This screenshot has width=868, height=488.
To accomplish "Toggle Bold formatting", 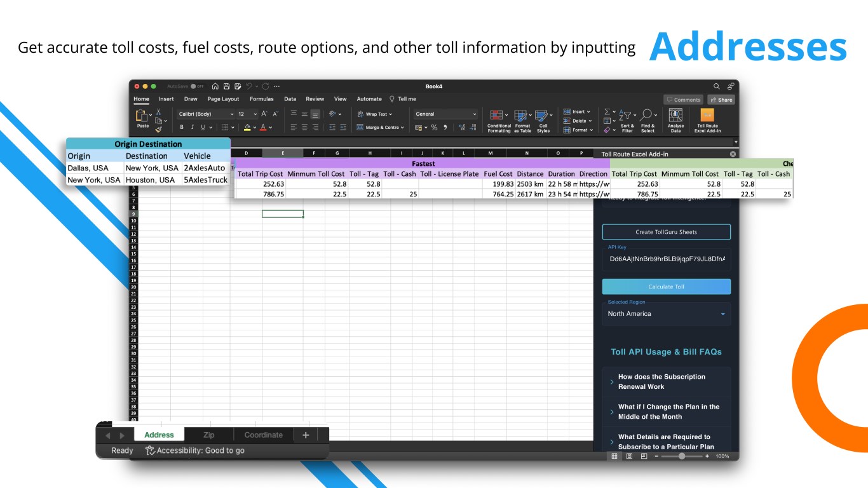I will tap(182, 127).
